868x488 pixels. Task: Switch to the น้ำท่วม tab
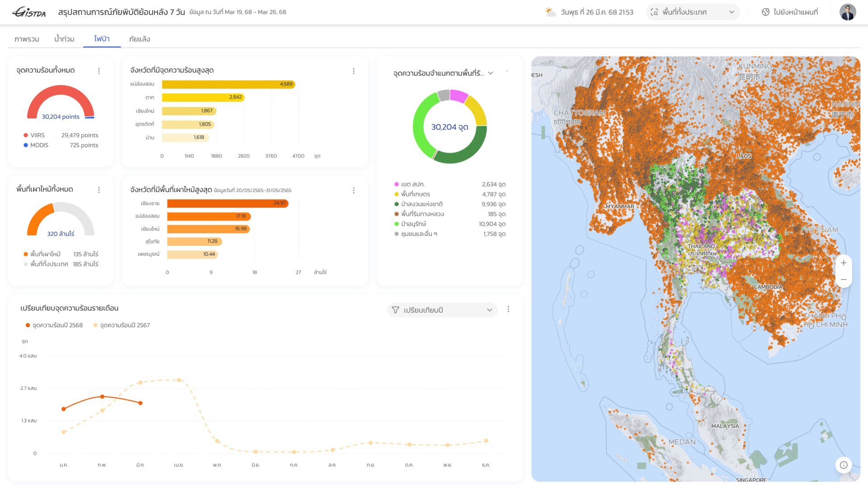tap(64, 39)
